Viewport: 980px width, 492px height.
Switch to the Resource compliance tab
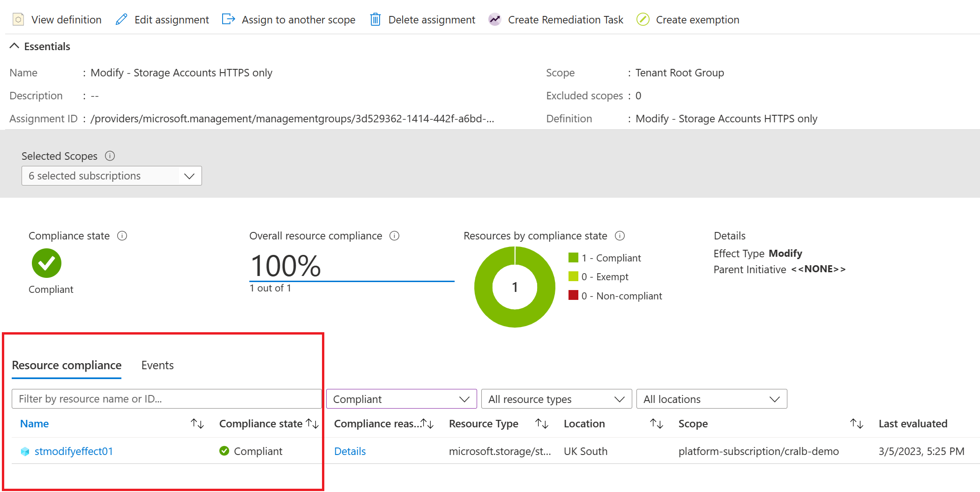(67, 365)
